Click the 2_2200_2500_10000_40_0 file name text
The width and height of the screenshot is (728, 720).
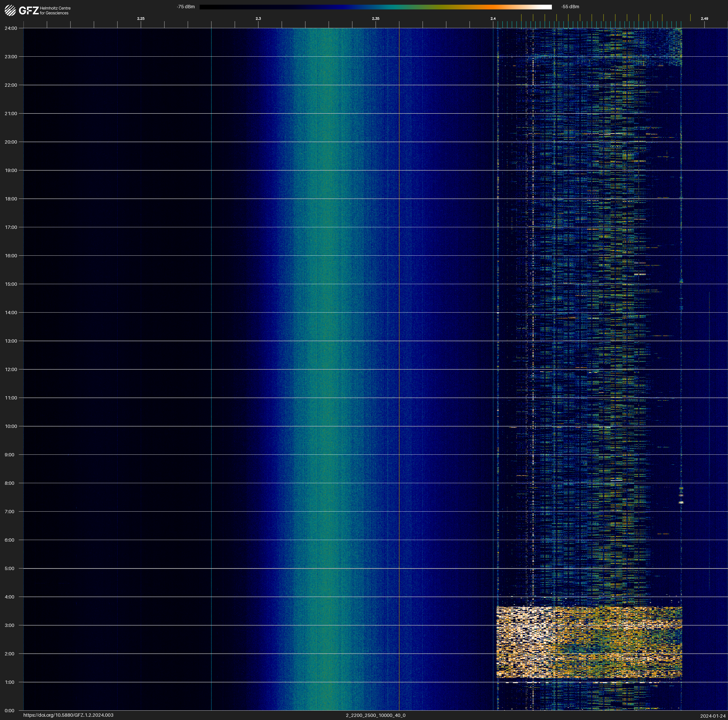tap(375, 715)
